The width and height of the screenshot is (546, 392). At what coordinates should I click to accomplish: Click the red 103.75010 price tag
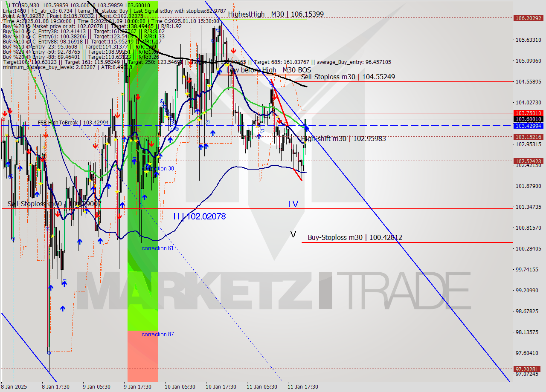point(529,113)
